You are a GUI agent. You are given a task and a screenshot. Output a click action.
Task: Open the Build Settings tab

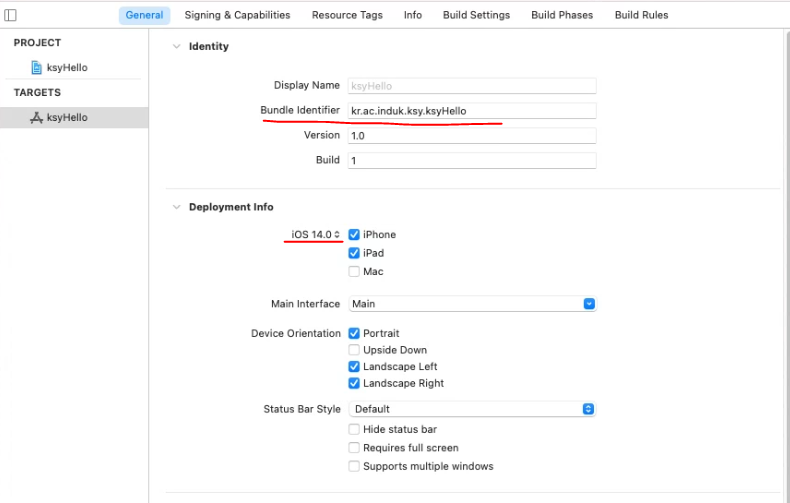point(476,15)
